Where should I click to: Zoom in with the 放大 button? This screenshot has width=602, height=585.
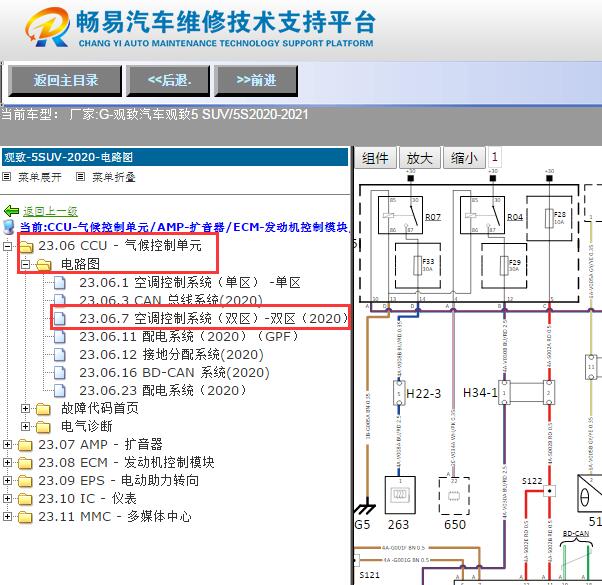419,158
